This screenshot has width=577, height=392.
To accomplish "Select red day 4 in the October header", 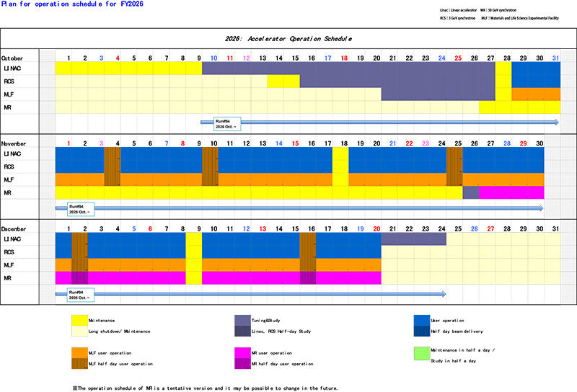I will 118,58.
